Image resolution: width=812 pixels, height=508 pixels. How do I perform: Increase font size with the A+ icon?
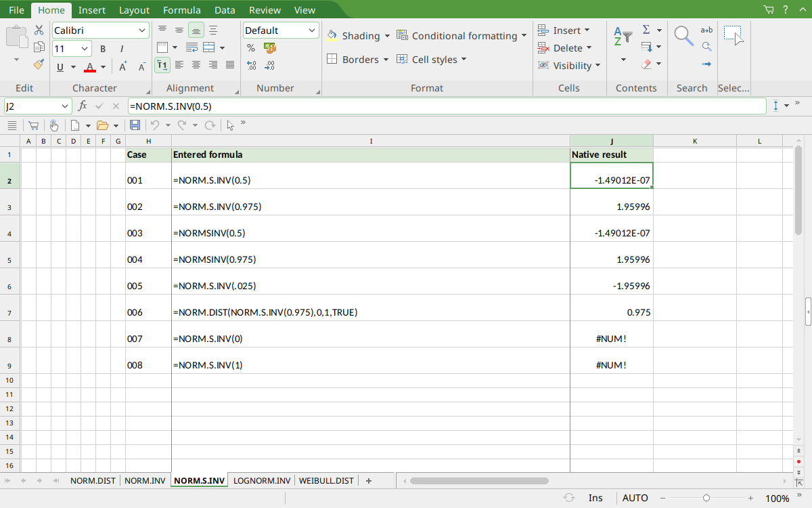[123, 67]
